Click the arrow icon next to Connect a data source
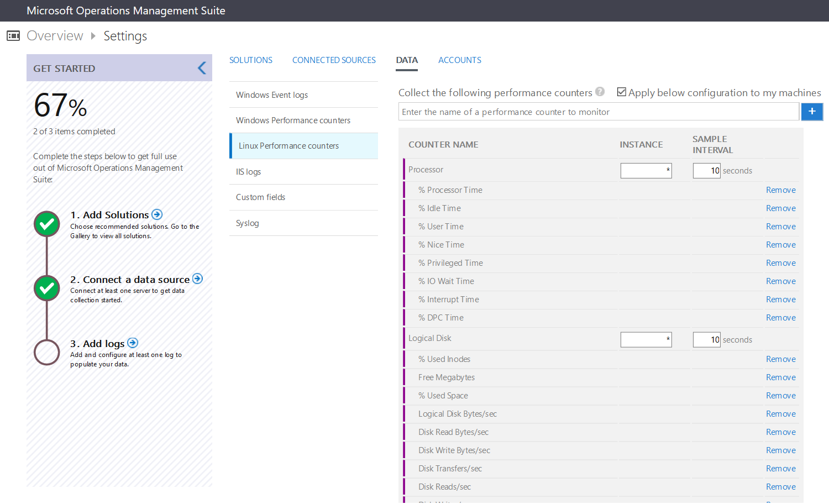The image size is (829, 504). 197,279
